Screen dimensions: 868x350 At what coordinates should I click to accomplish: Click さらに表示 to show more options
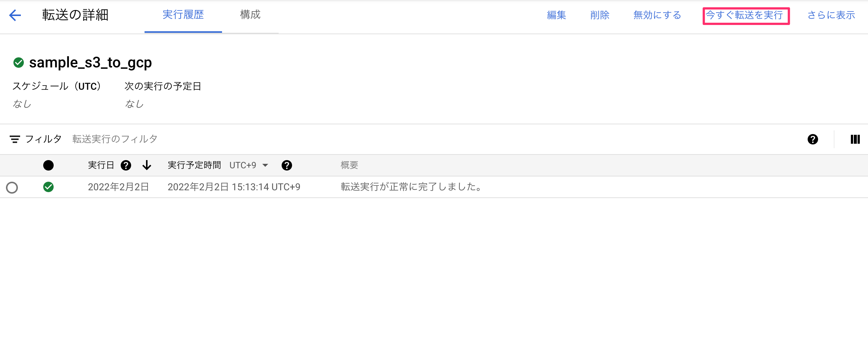pyautogui.click(x=831, y=15)
